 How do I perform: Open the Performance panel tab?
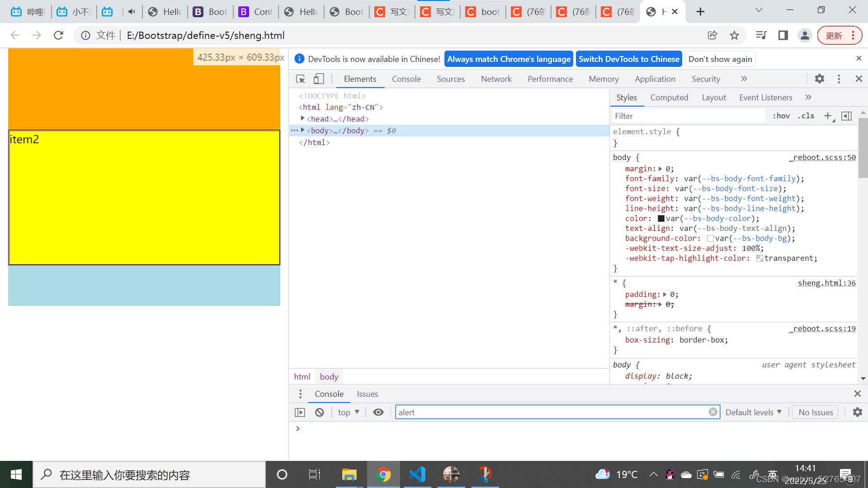click(550, 79)
